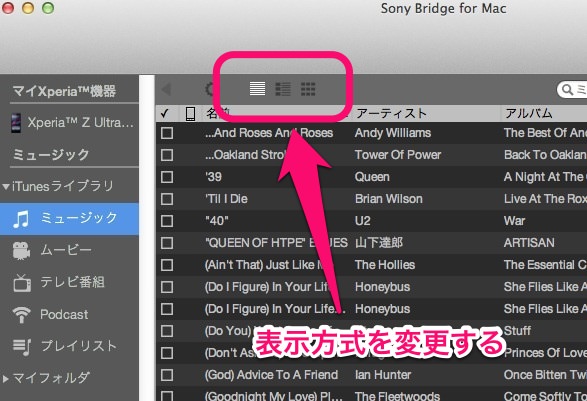Check the Hollies song checkbox

pyautogui.click(x=167, y=265)
